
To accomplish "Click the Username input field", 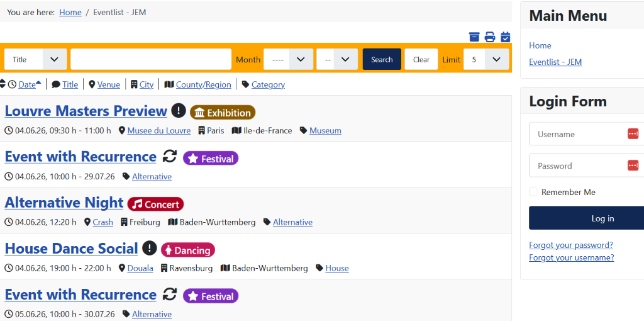I will pyautogui.click(x=587, y=133).
